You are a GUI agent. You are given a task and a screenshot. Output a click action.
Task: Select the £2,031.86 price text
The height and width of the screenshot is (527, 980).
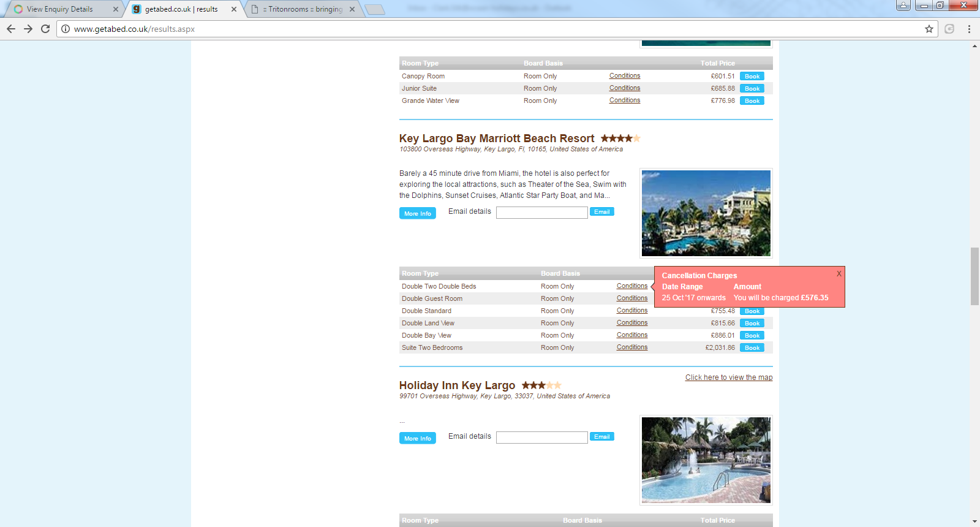[720, 347]
